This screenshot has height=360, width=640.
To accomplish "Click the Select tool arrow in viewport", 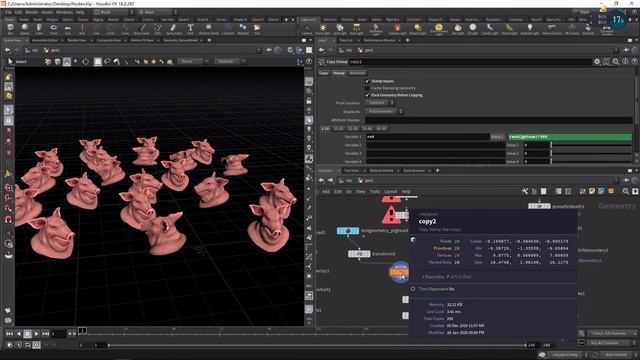I will pos(11,62).
